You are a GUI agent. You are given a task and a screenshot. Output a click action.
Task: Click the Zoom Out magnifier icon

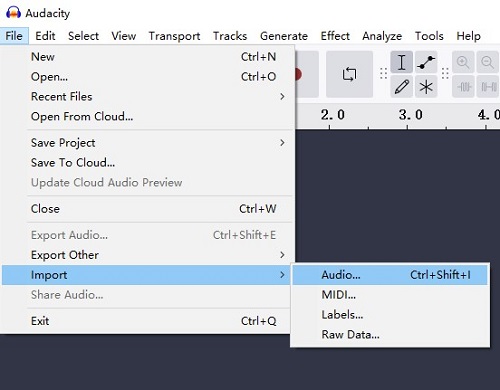(487, 62)
